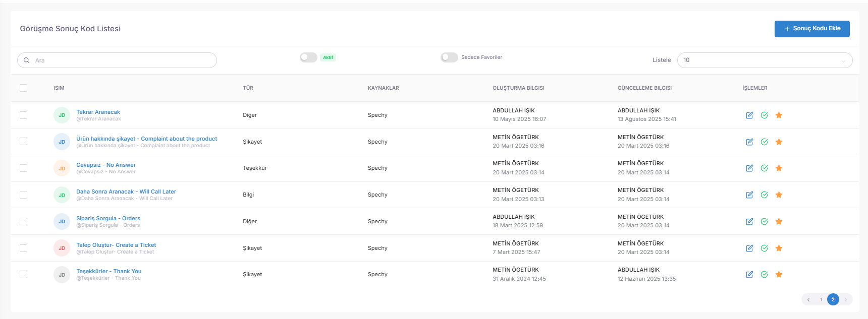
Task: Click the Sonuç Kodu Ekle button
Action: 812,29
